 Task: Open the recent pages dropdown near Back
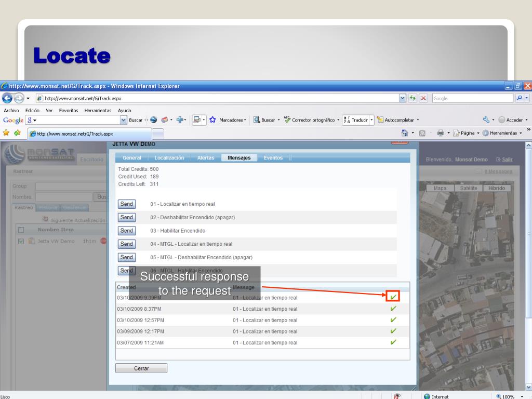(28, 98)
